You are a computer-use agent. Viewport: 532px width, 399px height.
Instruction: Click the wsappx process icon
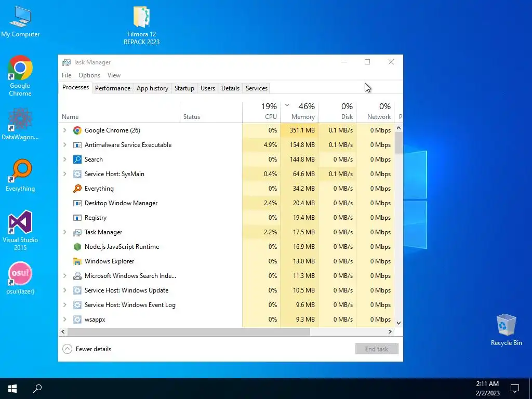[x=77, y=320]
